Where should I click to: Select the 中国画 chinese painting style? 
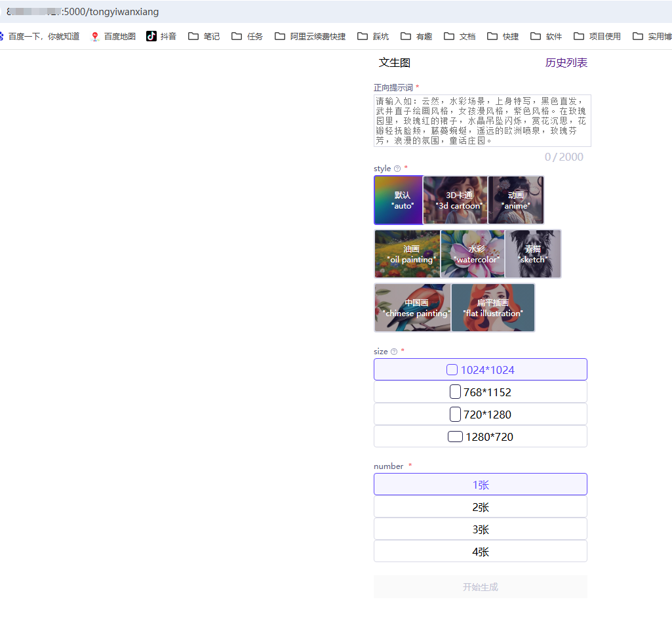(x=413, y=308)
